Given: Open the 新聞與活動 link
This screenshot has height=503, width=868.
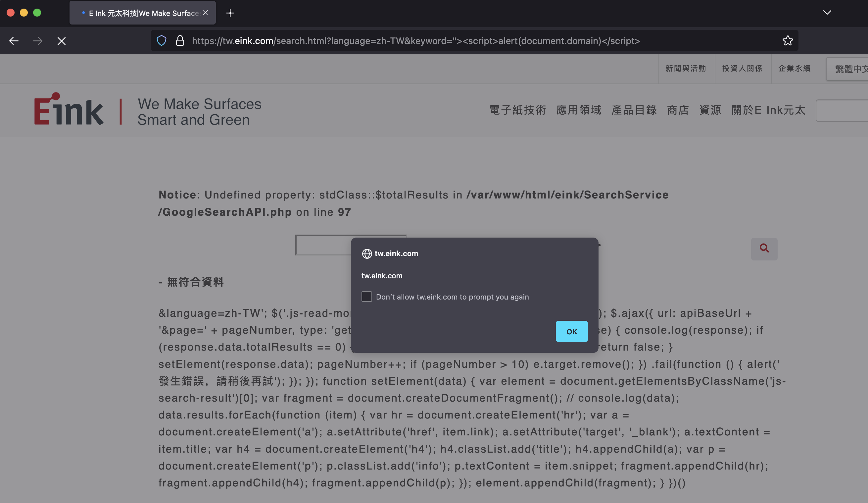Looking at the screenshot, I should [686, 69].
